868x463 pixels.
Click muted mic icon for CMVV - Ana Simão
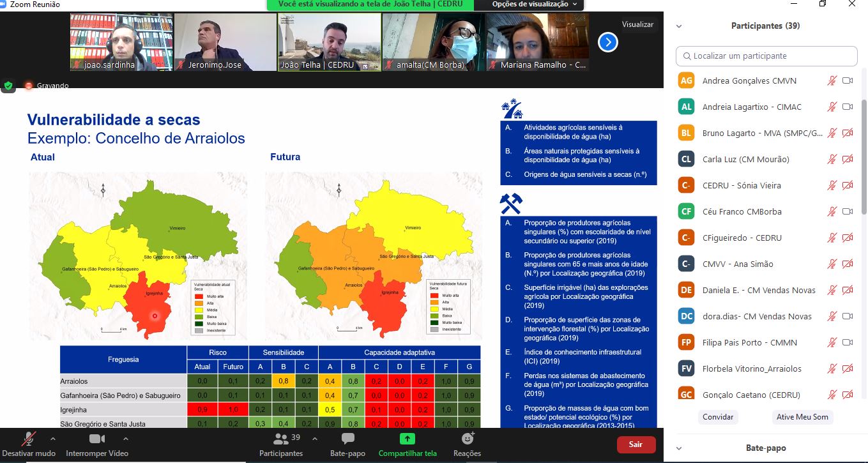[x=832, y=264]
